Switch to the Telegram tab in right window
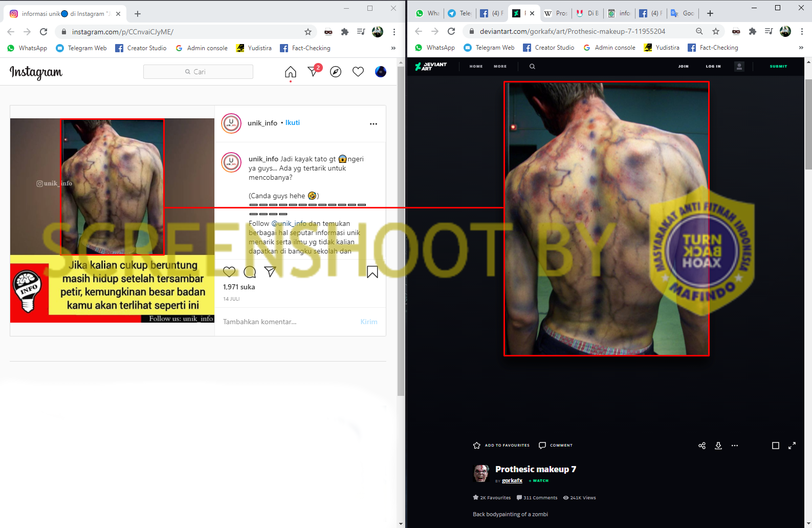The image size is (812, 528). pos(460,13)
